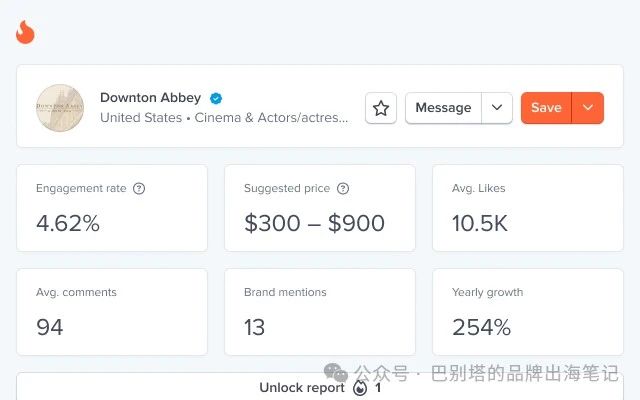
Task: Select the $300 – $900 price card
Action: 320,208
